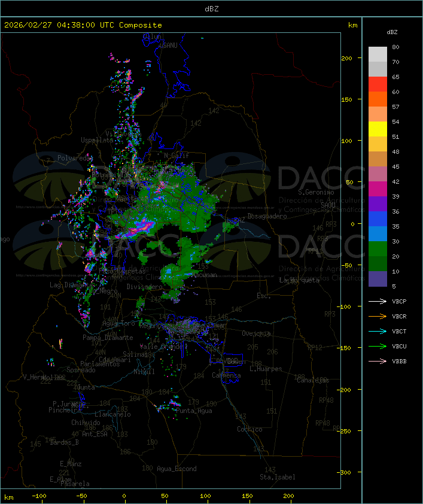
Task: Click the green VBCU arrow icon
Action: coord(378,346)
